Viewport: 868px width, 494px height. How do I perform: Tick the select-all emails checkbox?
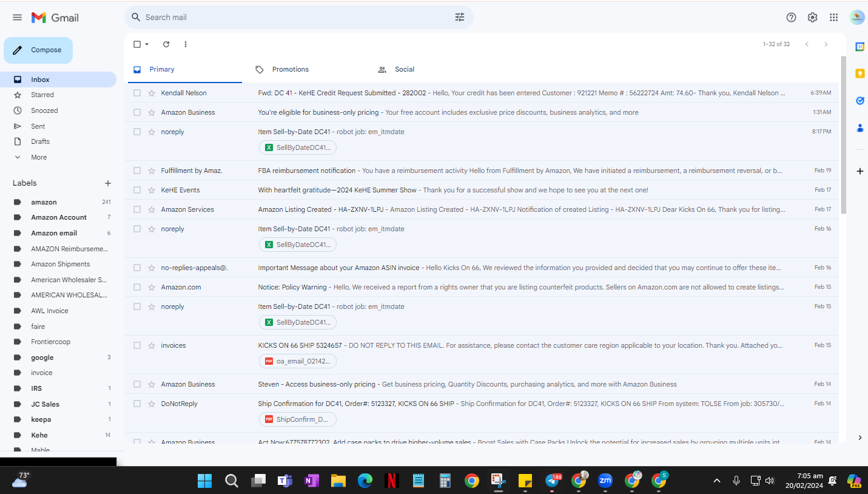pos(137,44)
